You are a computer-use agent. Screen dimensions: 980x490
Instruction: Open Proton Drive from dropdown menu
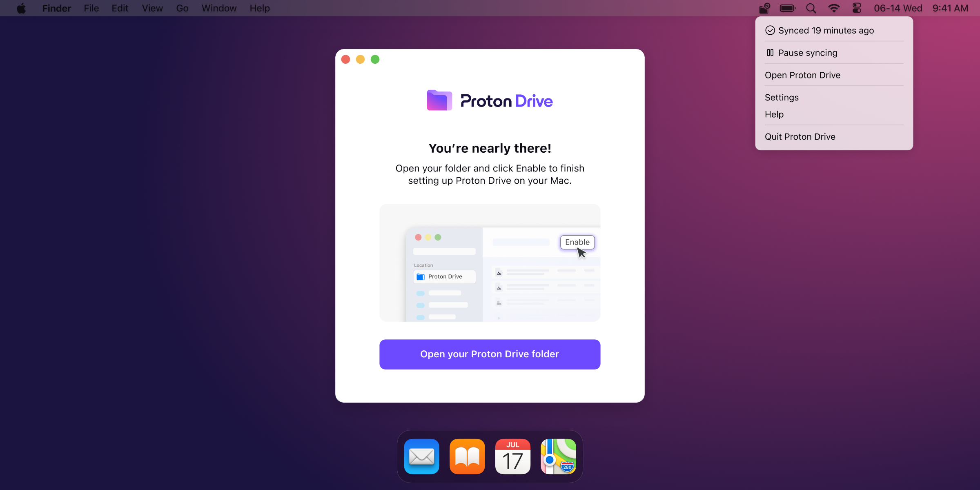(802, 74)
